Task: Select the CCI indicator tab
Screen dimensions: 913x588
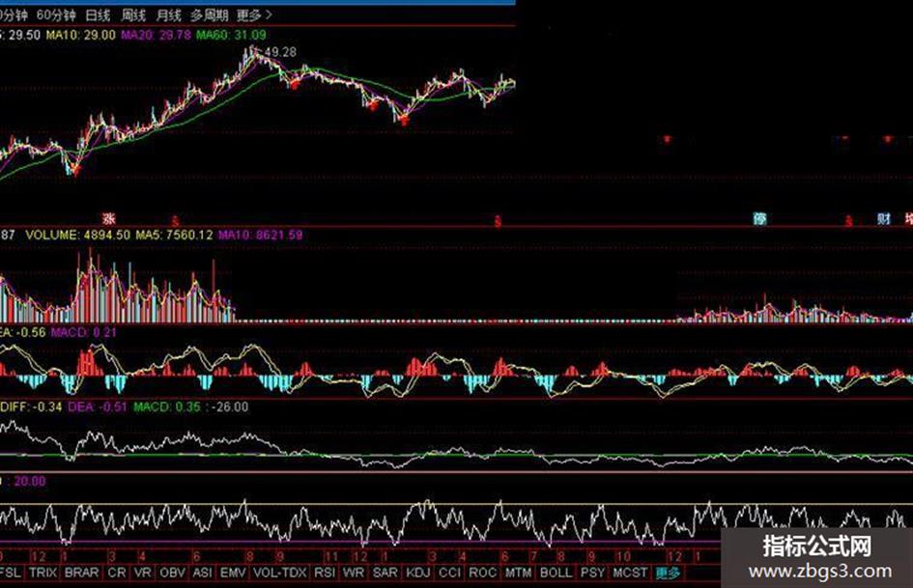Action: [449, 573]
